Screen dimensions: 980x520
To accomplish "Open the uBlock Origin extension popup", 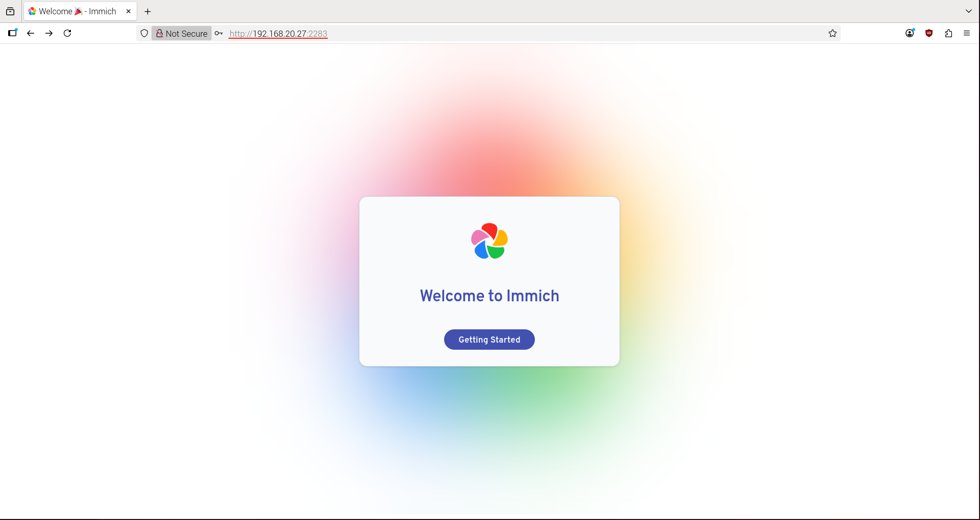I will pyautogui.click(x=929, y=33).
